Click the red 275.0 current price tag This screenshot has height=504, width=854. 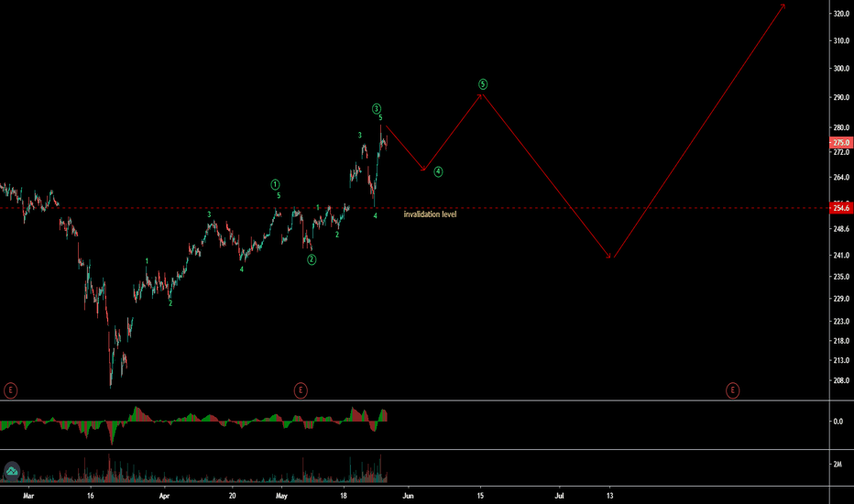tap(841, 143)
